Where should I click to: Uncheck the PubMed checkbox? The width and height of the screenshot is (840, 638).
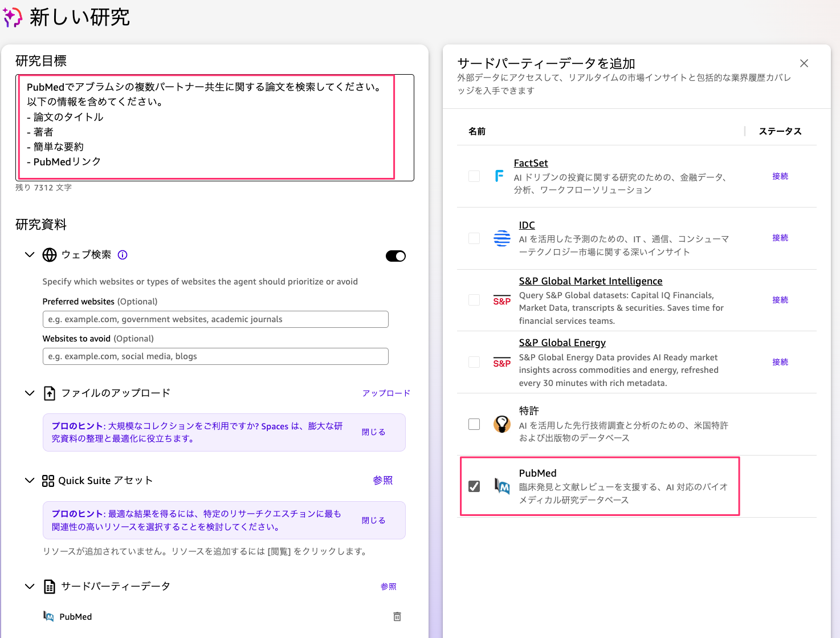tap(474, 486)
